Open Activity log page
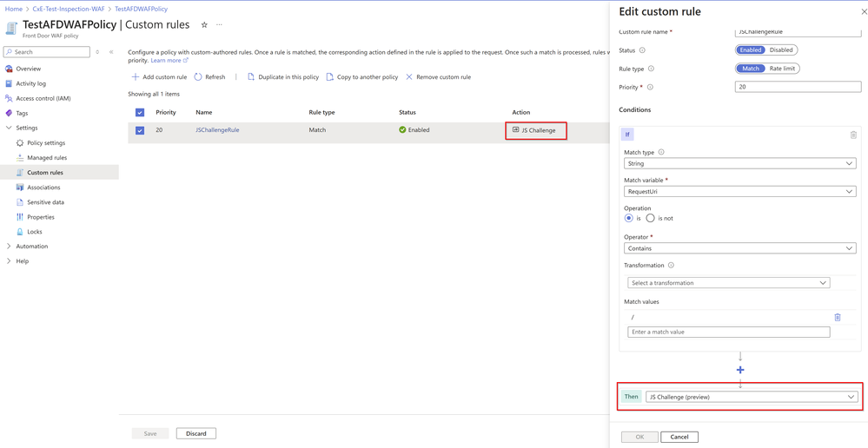 (31, 83)
